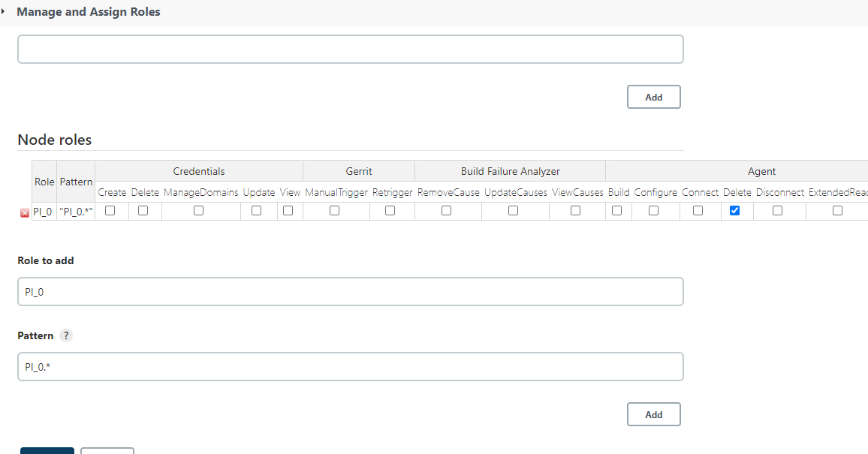The width and height of the screenshot is (868, 454).
Task: Delete the PI_0 node role
Action: [x=24, y=212]
